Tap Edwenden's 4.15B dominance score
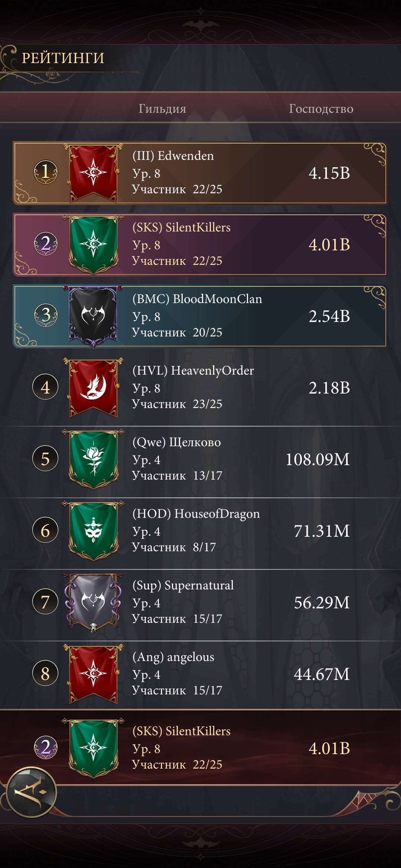This screenshot has width=401, height=868. [329, 173]
